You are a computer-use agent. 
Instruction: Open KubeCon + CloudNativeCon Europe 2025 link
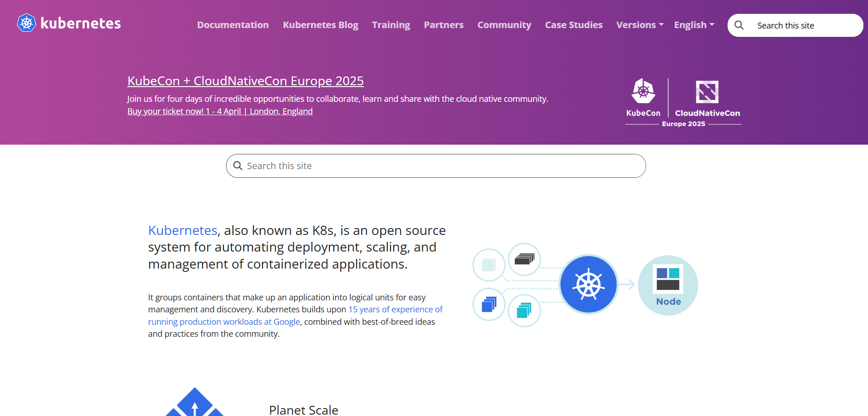click(x=245, y=81)
